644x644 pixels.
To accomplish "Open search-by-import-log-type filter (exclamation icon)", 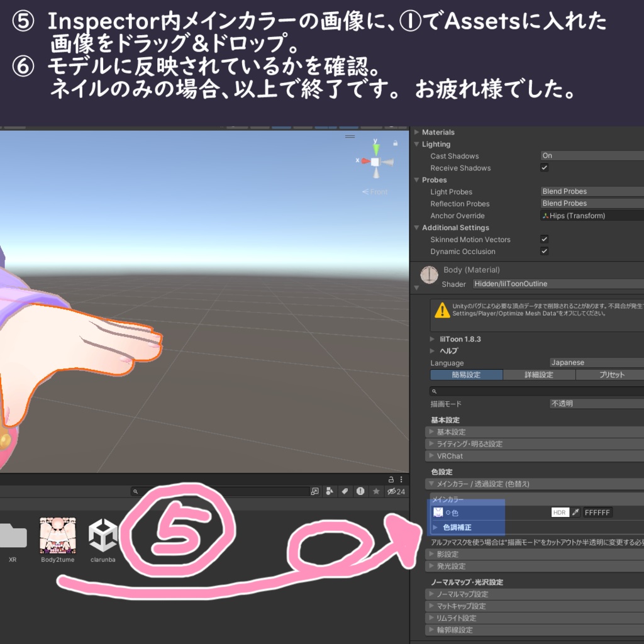I will tap(360, 491).
